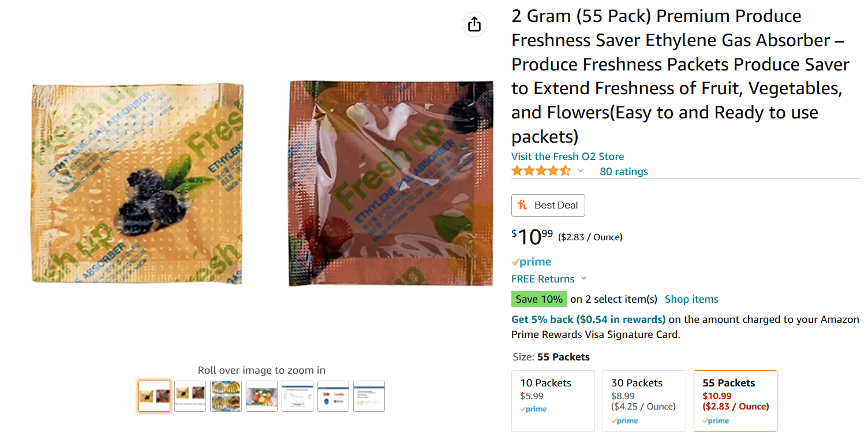868x439 pixels.
Task: Click the Best Deal badge
Action: pos(548,205)
